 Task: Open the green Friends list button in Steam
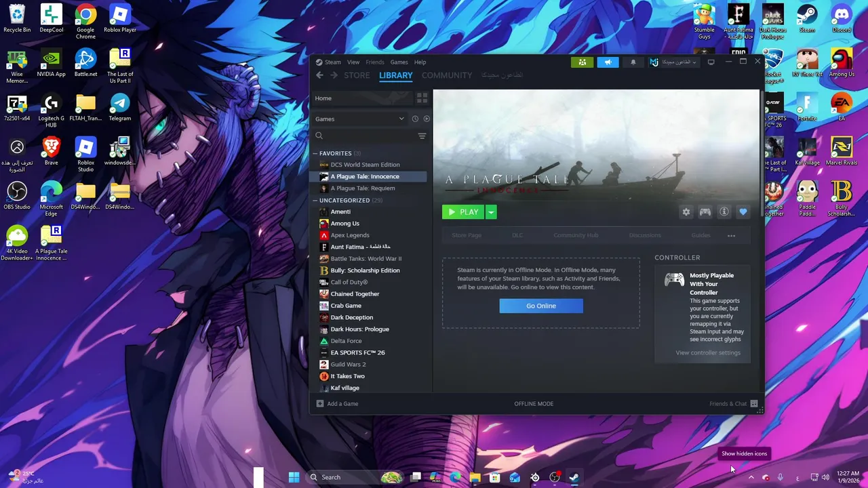(583, 62)
